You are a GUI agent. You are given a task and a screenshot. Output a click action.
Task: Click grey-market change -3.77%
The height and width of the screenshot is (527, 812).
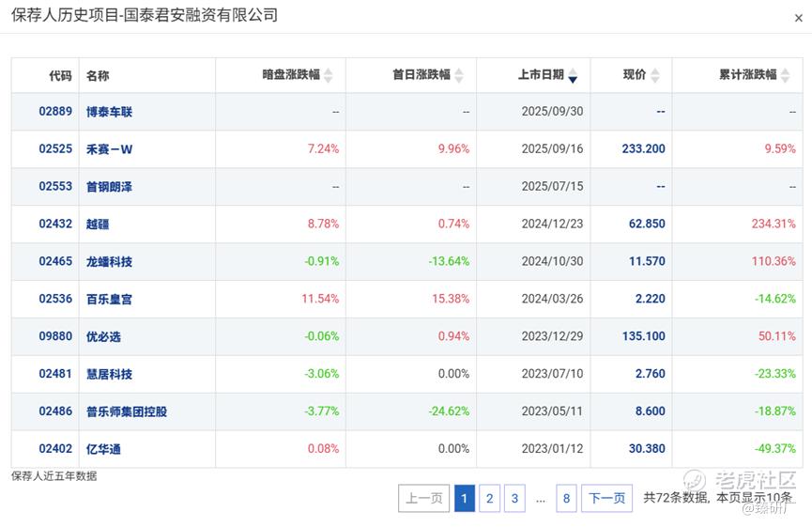coord(322,411)
